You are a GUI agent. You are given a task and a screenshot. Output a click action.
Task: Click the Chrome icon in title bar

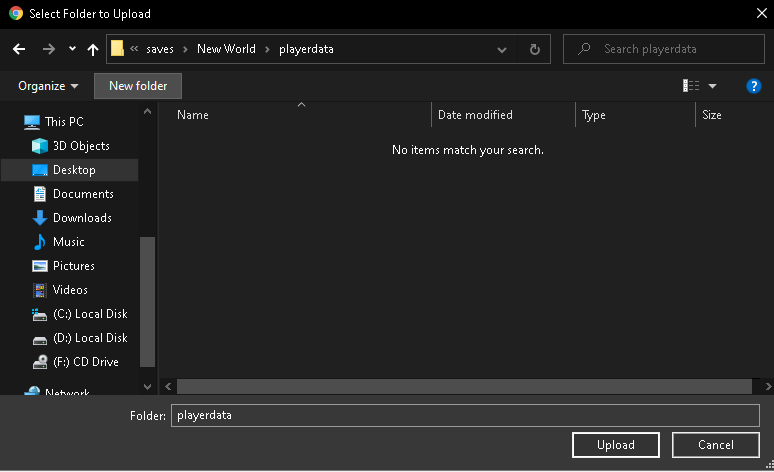pyautogui.click(x=16, y=13)
